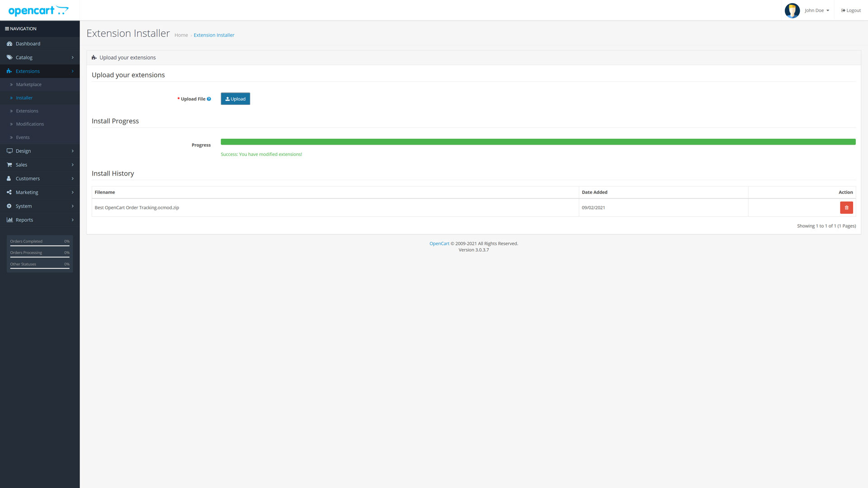Open the Dashboard using the gauge icon
The height and width of the screenshot is (488, 868).
[x=10, y=43]
